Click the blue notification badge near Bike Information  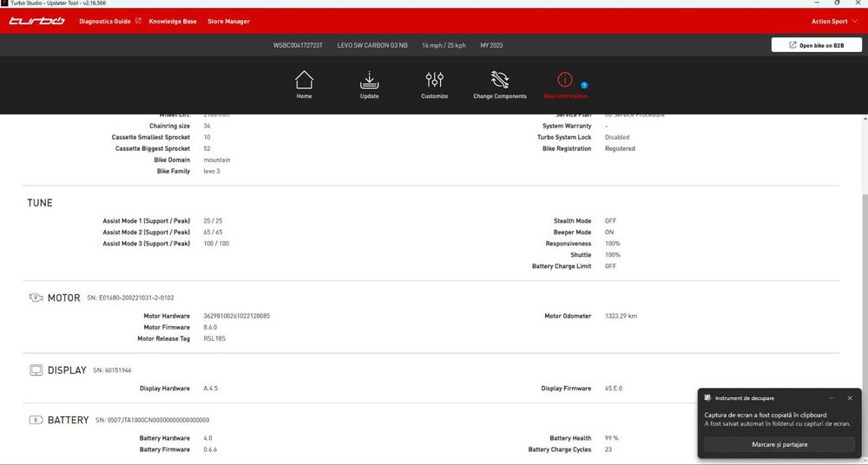pos(584,85)
